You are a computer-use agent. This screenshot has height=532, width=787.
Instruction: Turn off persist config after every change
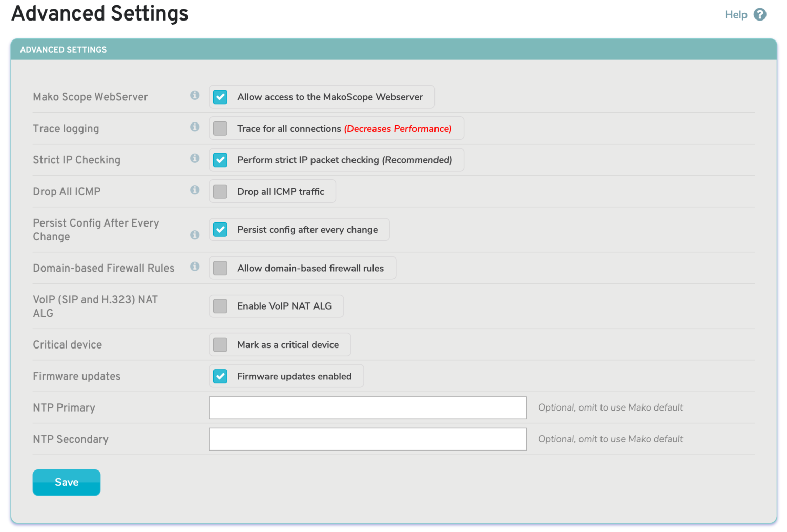[220, 229]
